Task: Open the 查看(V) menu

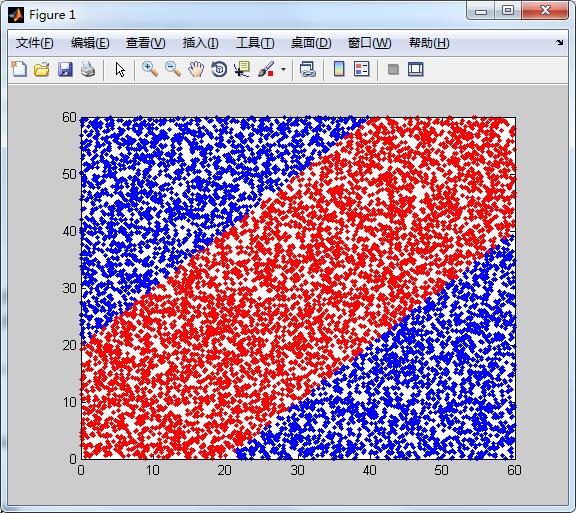Action: click(145, 43)
